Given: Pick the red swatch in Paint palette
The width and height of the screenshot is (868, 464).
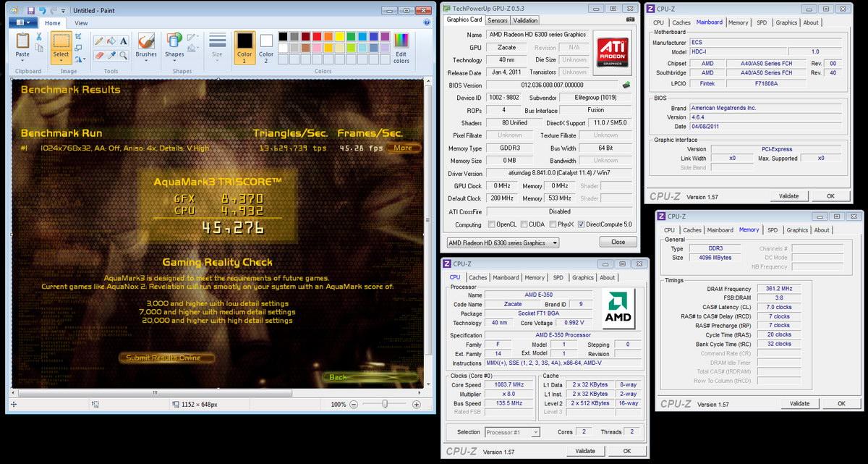Looking at the screenshot, I should [318, 36].
